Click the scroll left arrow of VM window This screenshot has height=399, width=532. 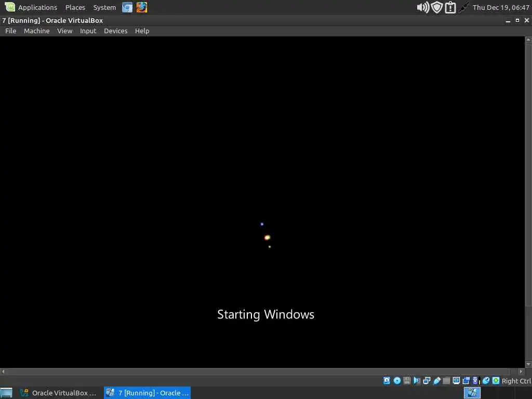point(4,371)
